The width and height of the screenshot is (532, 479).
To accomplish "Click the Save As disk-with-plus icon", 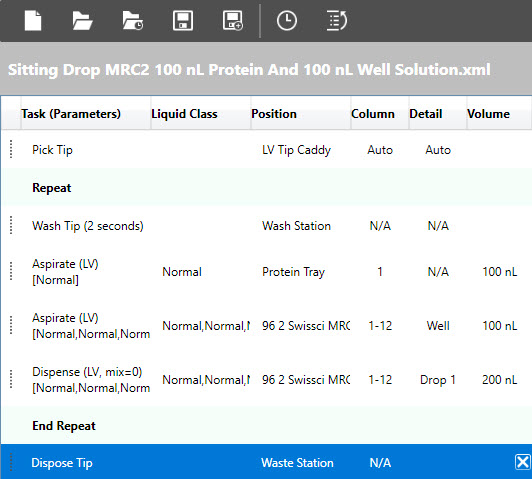I will [233, 21].
